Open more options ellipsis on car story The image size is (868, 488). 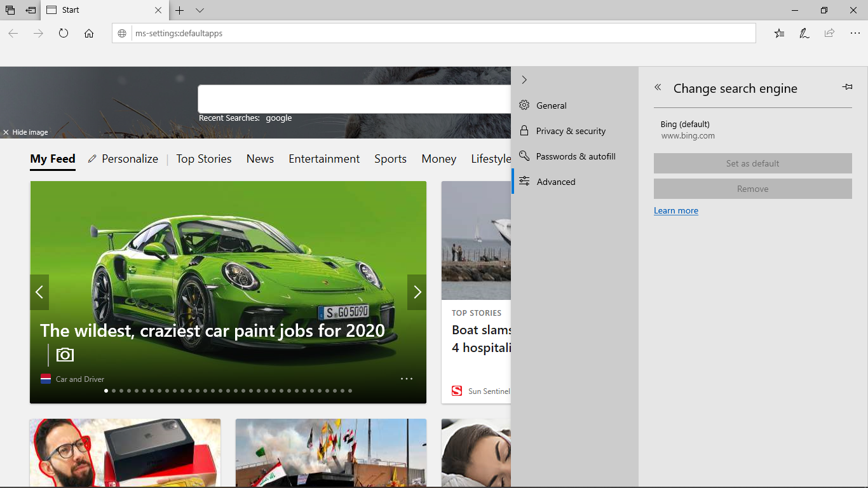(x=407, y=379)
